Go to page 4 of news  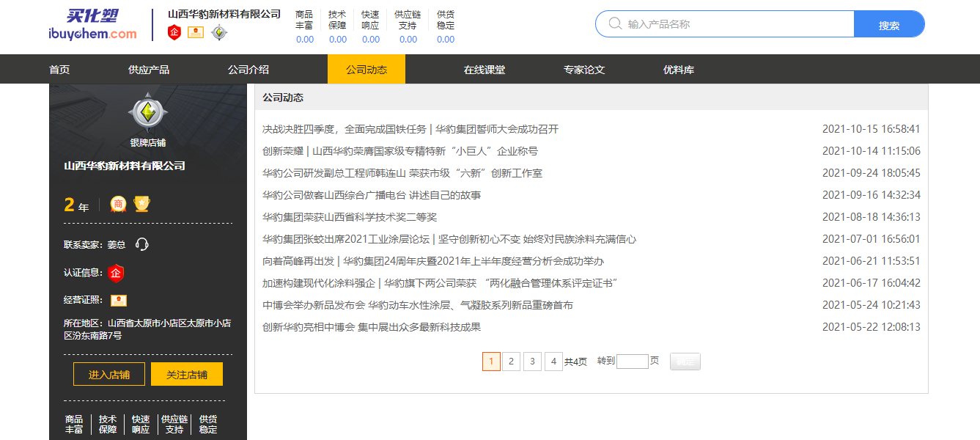point(554,362)
